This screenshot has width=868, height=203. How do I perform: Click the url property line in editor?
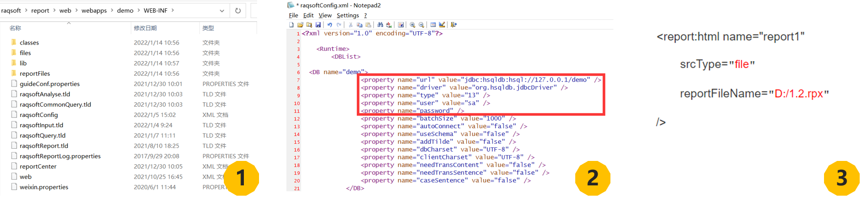(x=481, y=80)
